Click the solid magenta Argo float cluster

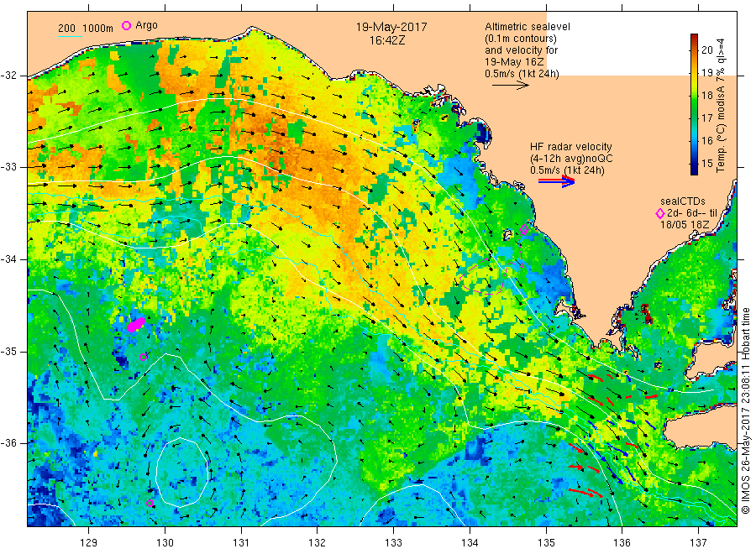(135, 324)
